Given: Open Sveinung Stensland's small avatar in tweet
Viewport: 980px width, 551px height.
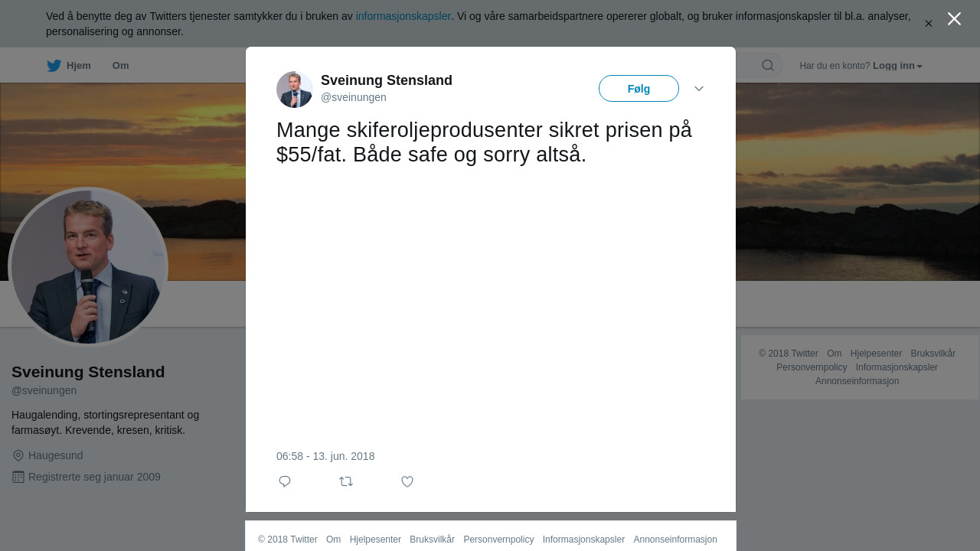Looking at the screenshot, I should [295, 90].
